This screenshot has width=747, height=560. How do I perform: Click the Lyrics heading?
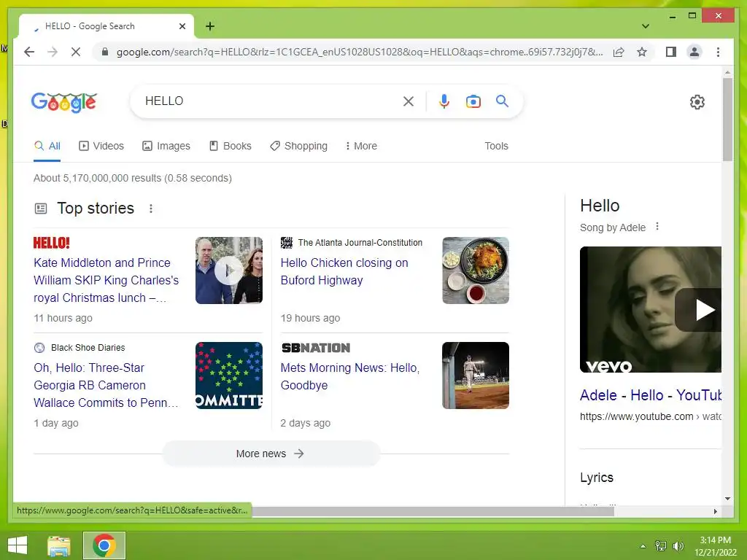click(x=597, y=477)
